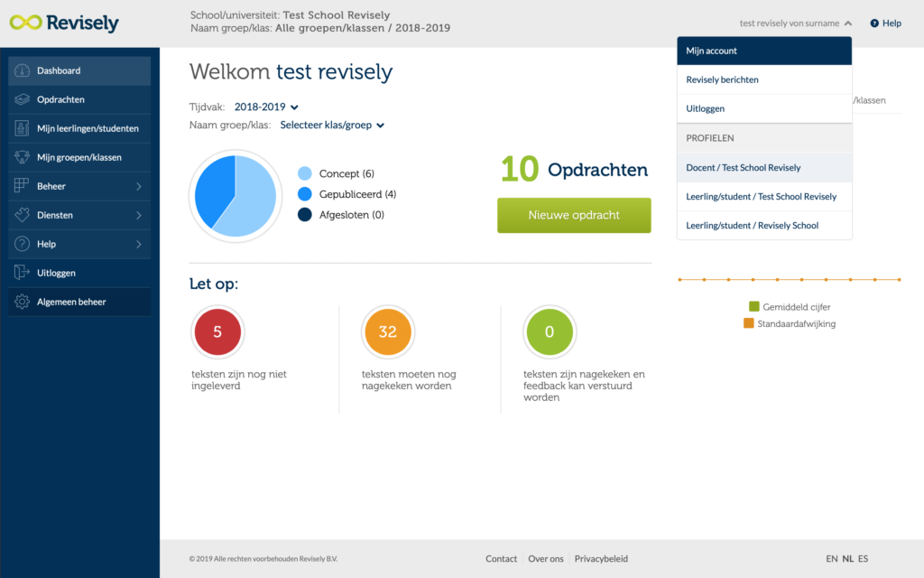
Task: Create a new assignment with Nieuwe opdracht
Action: 574,215
